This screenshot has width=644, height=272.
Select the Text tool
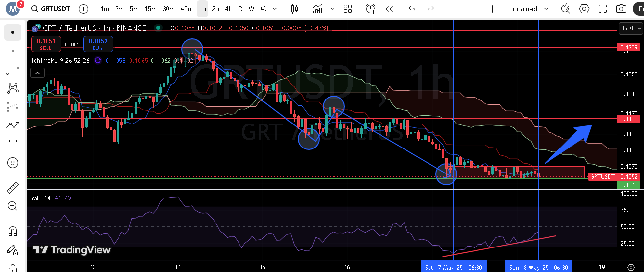pyautogui.click(x=13, y=144)
